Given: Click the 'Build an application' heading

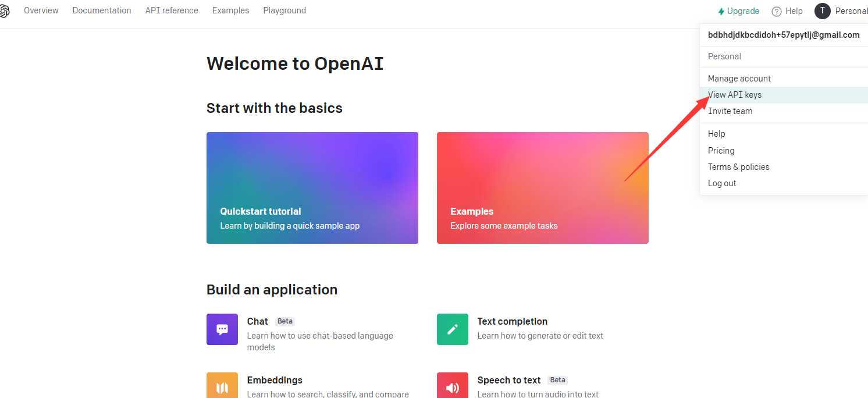Looking at the screenshot, I should pos(272,290).
